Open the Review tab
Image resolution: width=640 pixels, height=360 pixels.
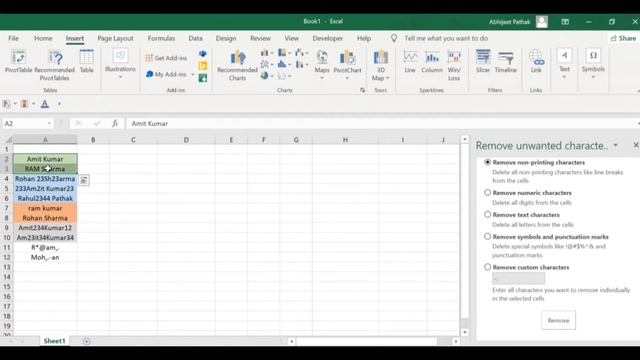(x=260, y=38)
